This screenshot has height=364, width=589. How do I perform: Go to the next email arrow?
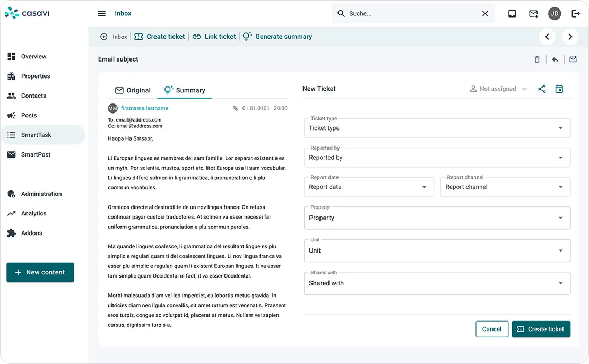click(570, 37)
